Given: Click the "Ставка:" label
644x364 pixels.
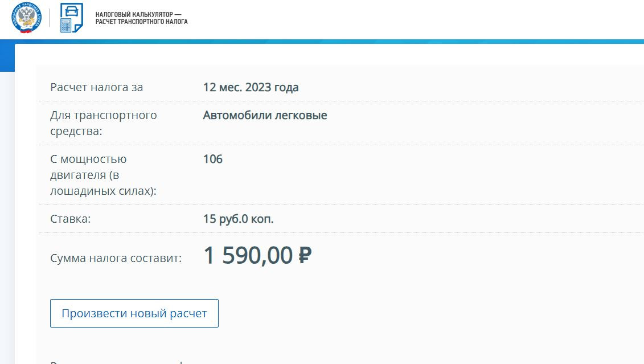Looking at the screenshot, I should [71, 219].
